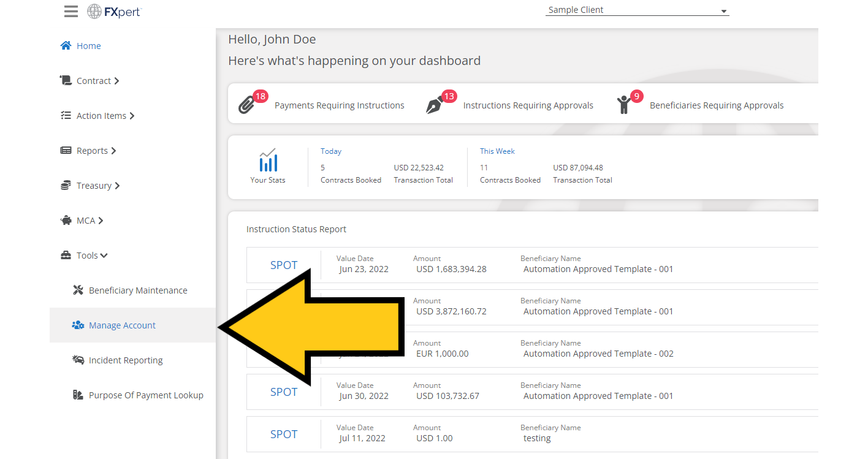Open Instructions Requiring Approvals link
868x459 pixels.
point(528,105)
